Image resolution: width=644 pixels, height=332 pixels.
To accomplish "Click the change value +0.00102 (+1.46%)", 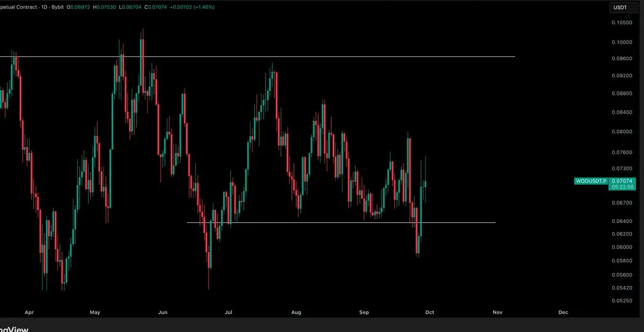I will point(192,7).
